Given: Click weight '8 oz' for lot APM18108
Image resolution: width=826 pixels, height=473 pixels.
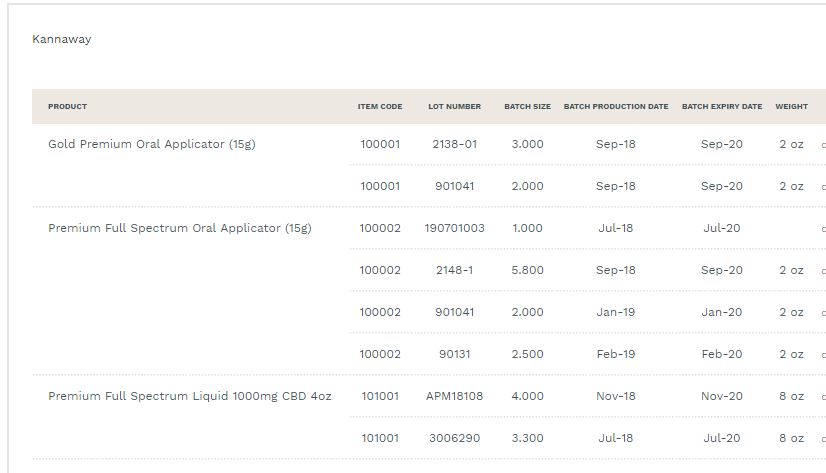Looking at the screenshot, I should tap(791, 396).
